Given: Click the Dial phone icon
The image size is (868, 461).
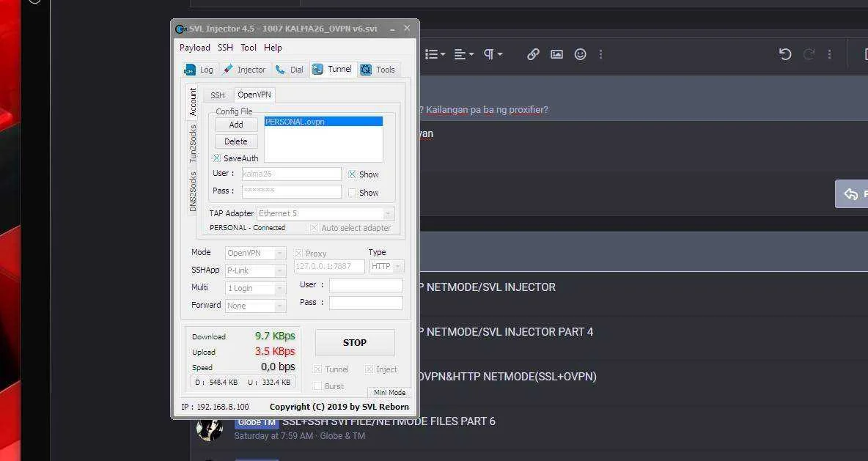Looking at the screenshot, I should pos(281,69).
